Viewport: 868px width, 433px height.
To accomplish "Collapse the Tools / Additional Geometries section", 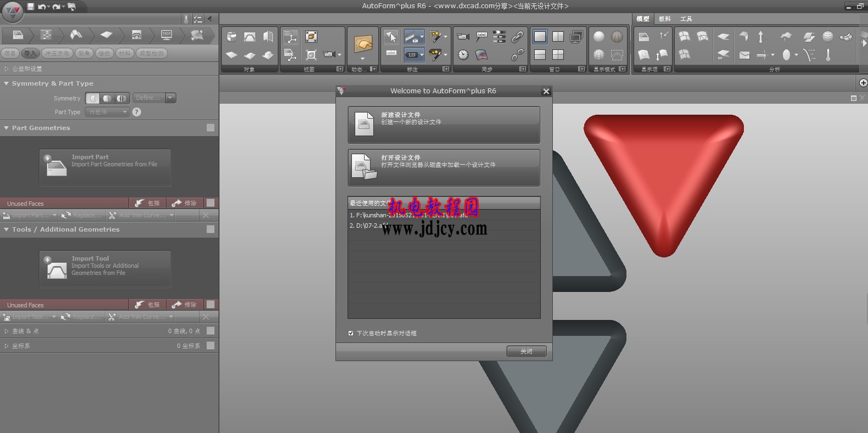I will (7, 229).
